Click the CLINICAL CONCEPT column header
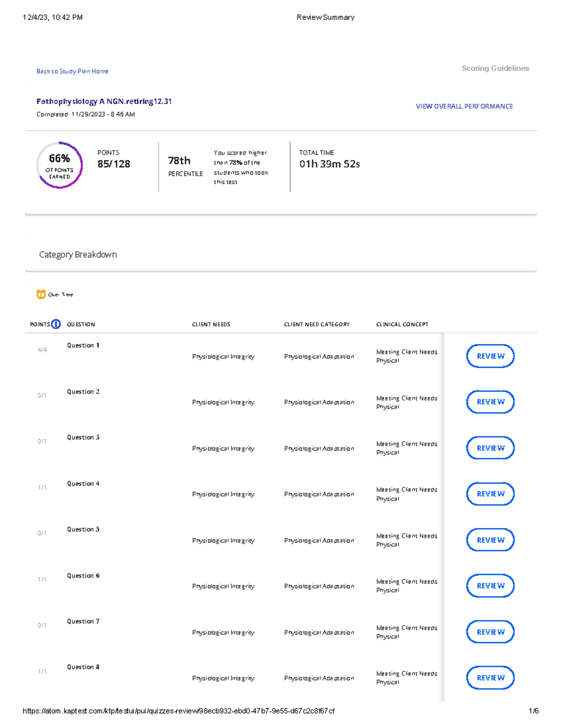The height and width of the screenshot is (728, 563). coord(402,324)
